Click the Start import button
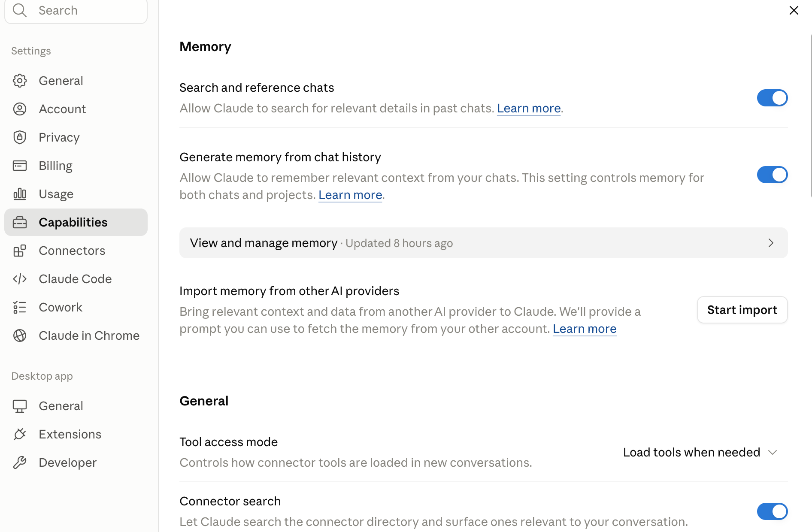Viewport: 812px width, 532px height. point(742,310)
